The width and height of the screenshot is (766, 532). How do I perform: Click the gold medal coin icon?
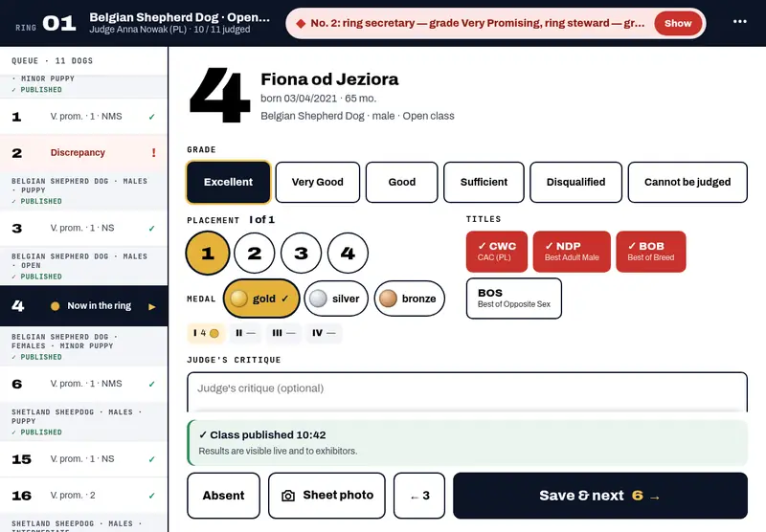(238, 299)
